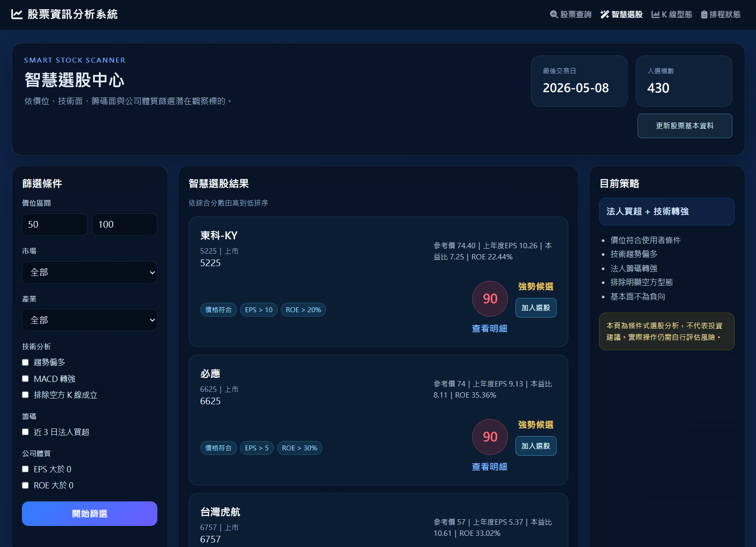Viewport: 756px width, 547px height.
Task: Click the 技術趨勢偏多 strategy bullet
Action: 634,254
